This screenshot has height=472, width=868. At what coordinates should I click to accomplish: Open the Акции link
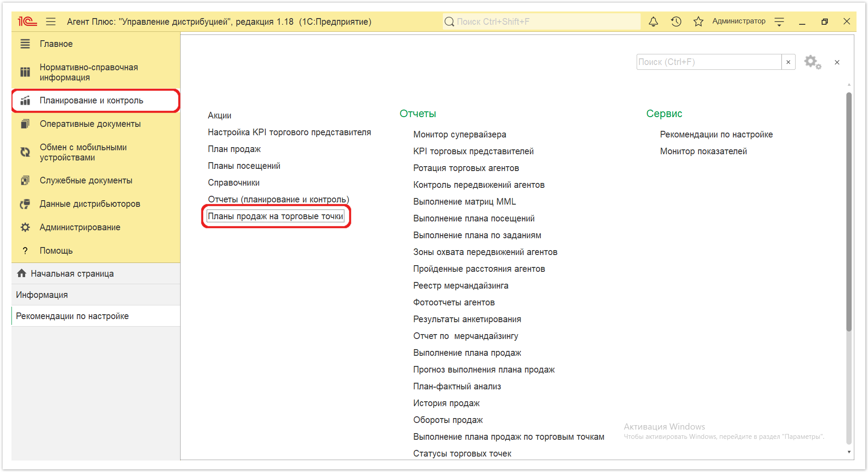pyautogui.click(x=219, y=115)
